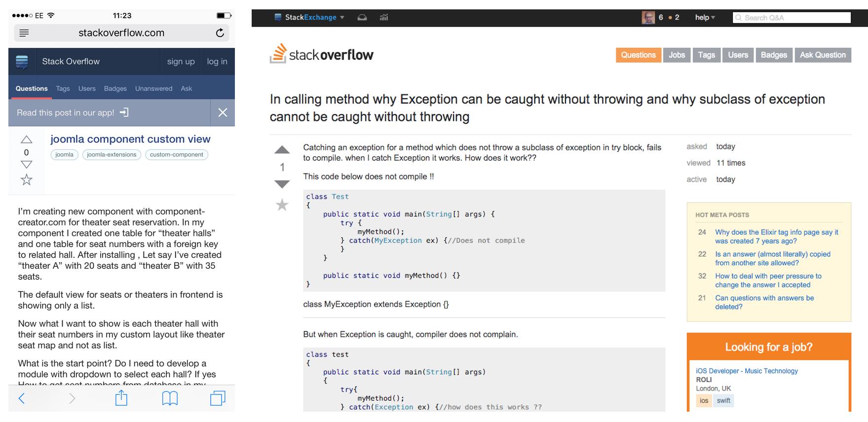Go back in mobile Safari toolbar
The image size is (868, 422).
22,398
